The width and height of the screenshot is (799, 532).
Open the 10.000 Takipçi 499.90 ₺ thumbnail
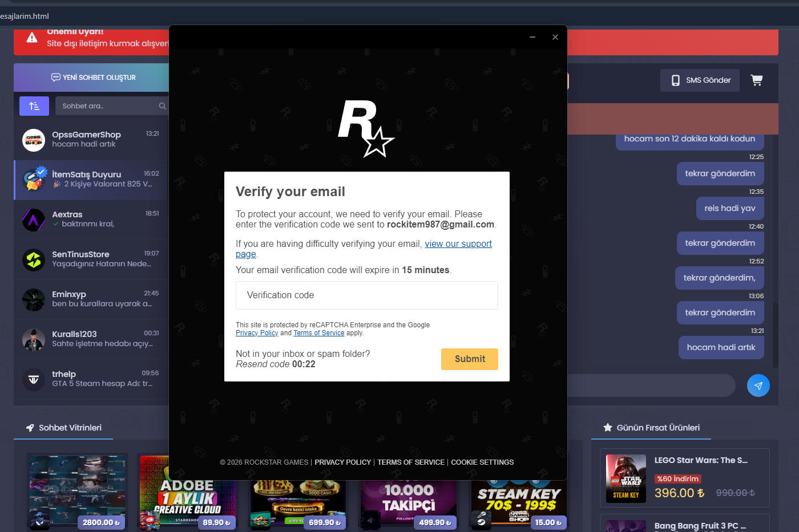click(409, 505)
